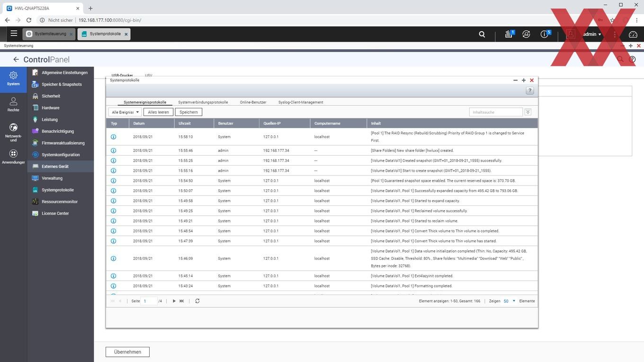Image resolution: width=644 pixels, height=362 pixels.
Task: Click the browser address bar URL
Action: tap(110, 20)
